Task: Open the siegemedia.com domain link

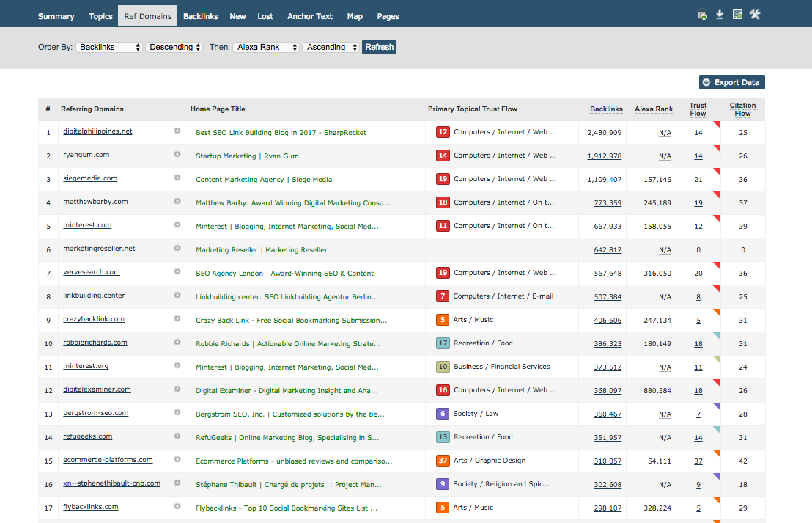Action: click(90, 178)
